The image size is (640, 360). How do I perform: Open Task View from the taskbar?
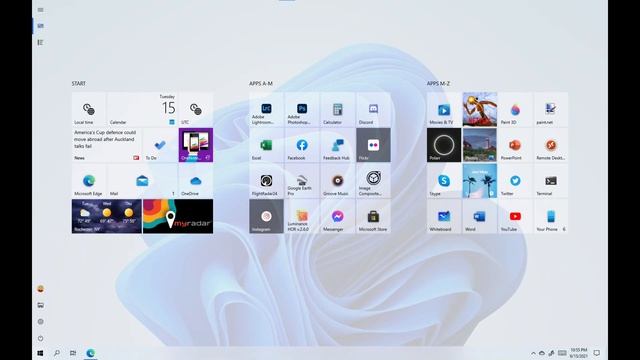[73, 353]
